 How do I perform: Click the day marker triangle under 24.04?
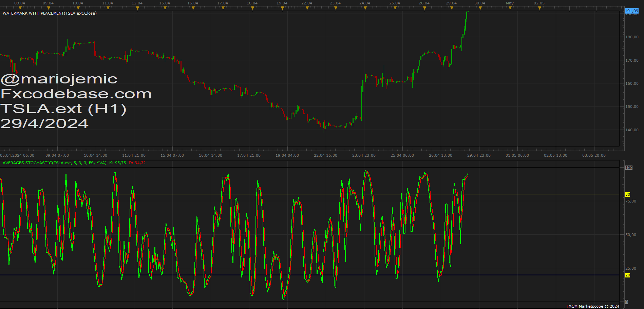click(x=365, y=8)
